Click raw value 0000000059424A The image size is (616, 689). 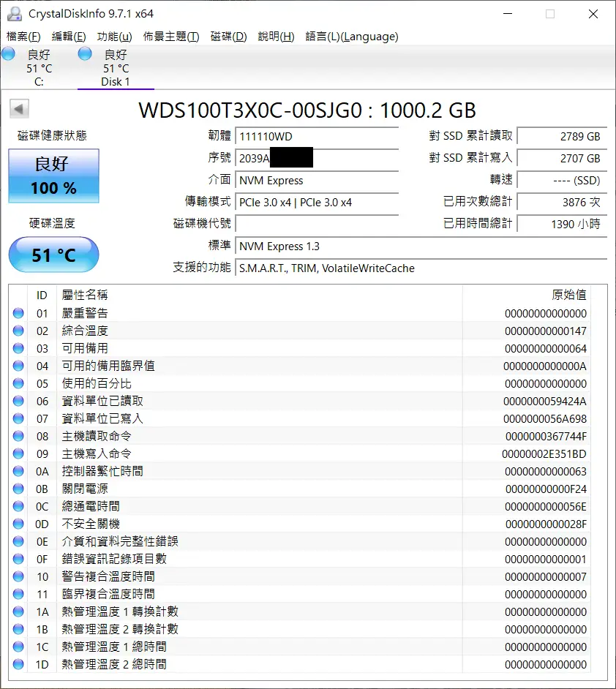(545, 401)
